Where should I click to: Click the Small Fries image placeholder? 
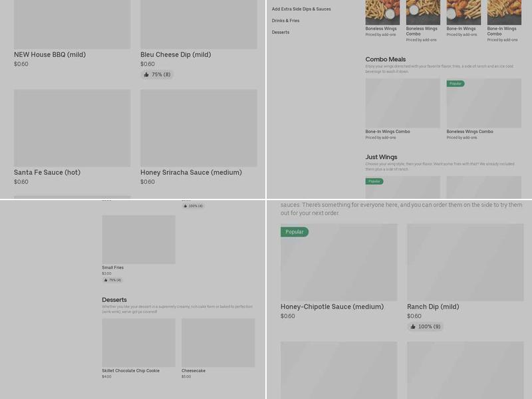tap(138, 239)
